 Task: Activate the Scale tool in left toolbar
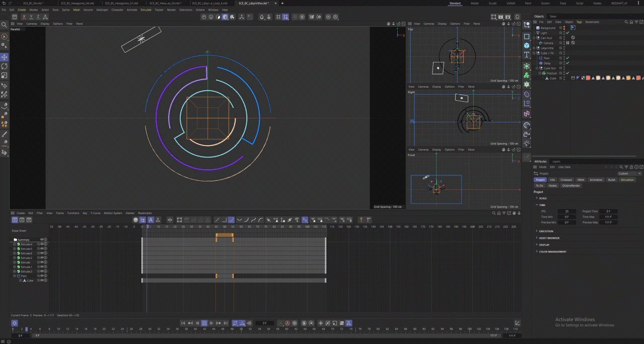click(5, 76)
